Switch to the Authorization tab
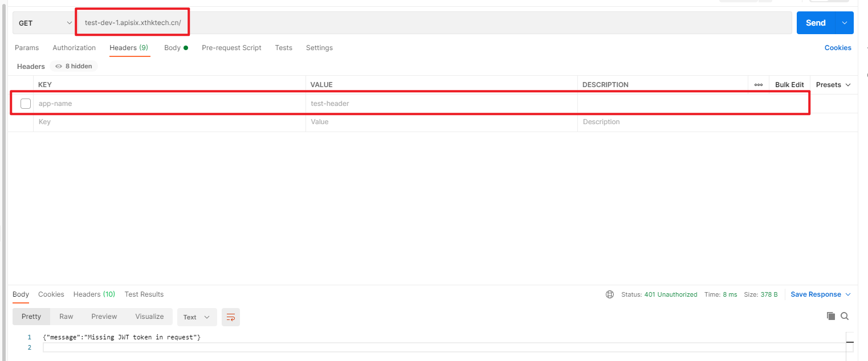The height and width of the screenshot is (361, 868). [74, 48]
